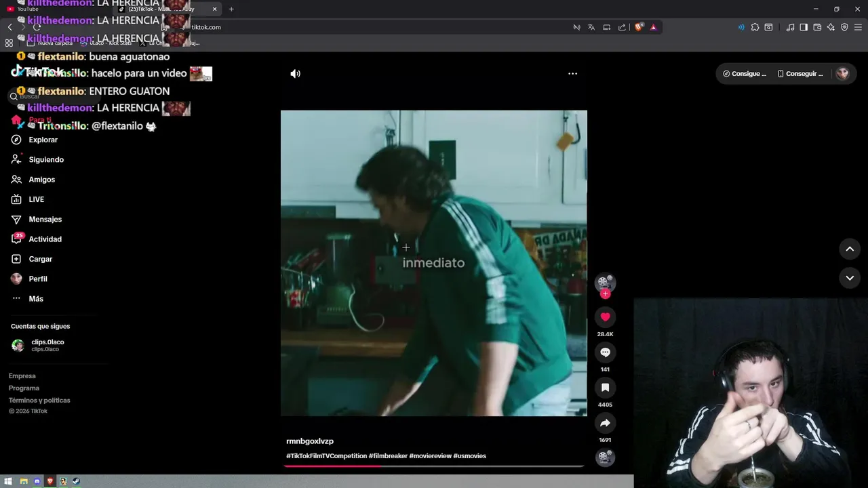Open hashtag #moviereview

pyautogui.click(x=430, y=456)
